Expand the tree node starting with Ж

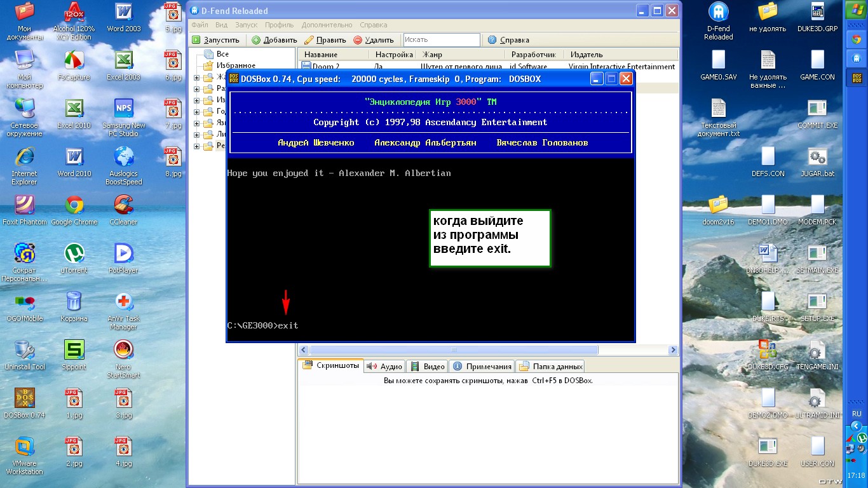[197, 78]
